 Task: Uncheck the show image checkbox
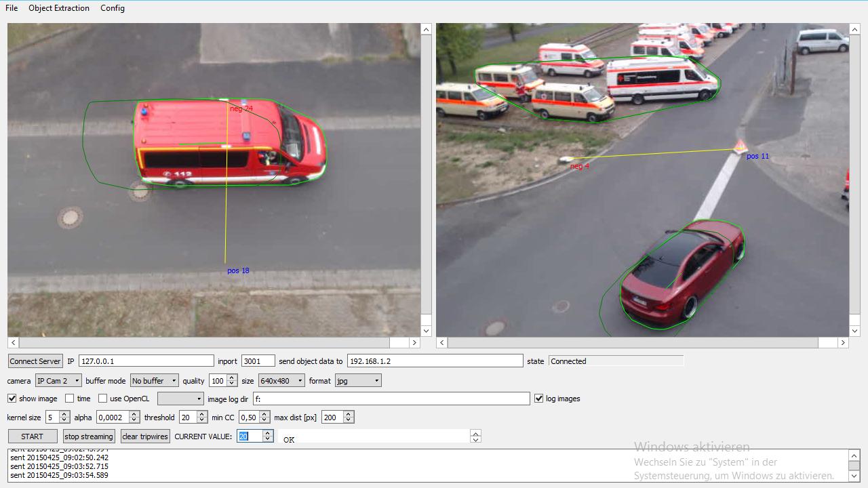(x=12, y=399)
